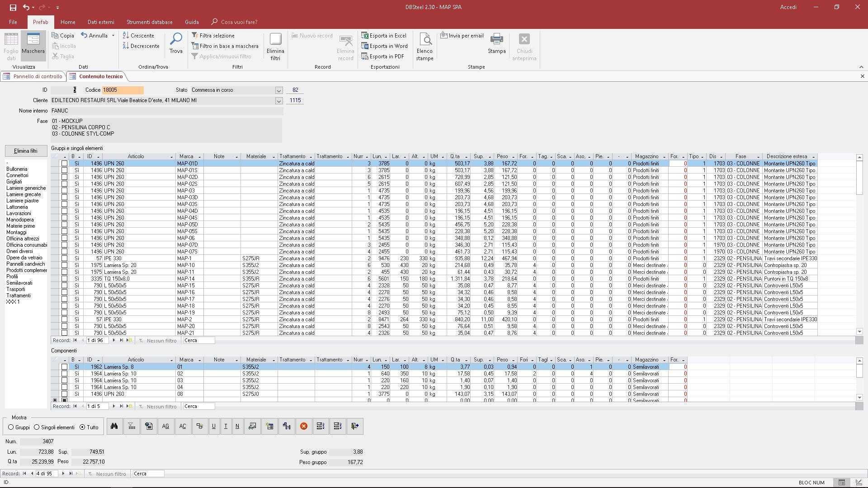Open the Cliente dropdown
Viewport: 868px width, 488px height.
(278, 100)
